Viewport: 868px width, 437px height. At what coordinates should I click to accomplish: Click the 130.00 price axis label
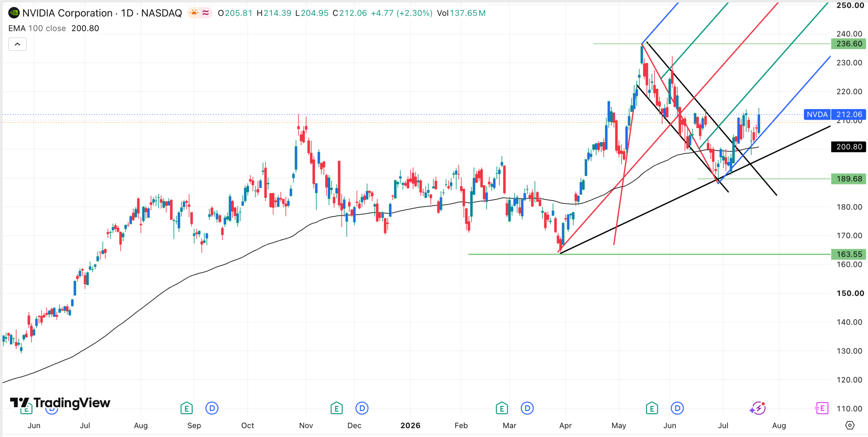pyautogui.click(x=849, y=351)
